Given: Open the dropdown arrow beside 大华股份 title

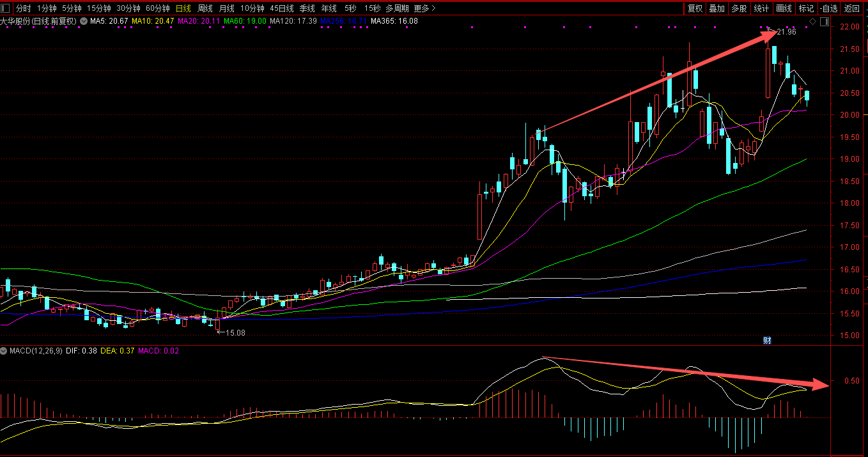Looking at the screenshot, I should [82, 21].
